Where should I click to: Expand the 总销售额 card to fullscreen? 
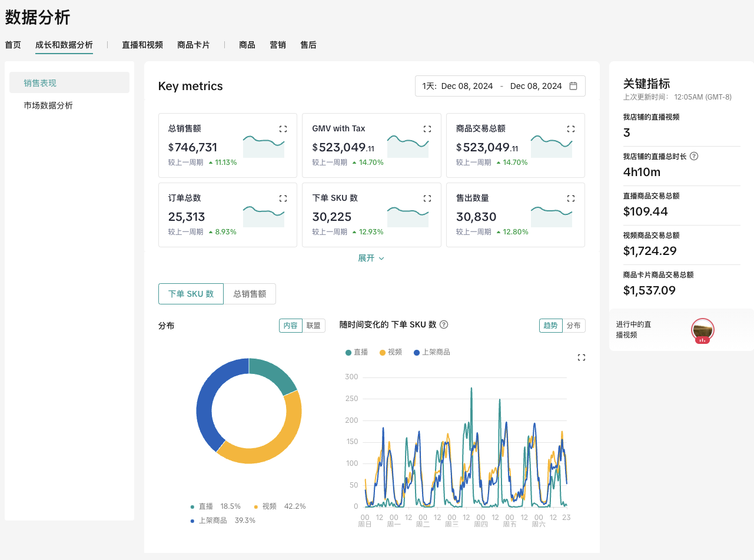click(x=283, y=129)
